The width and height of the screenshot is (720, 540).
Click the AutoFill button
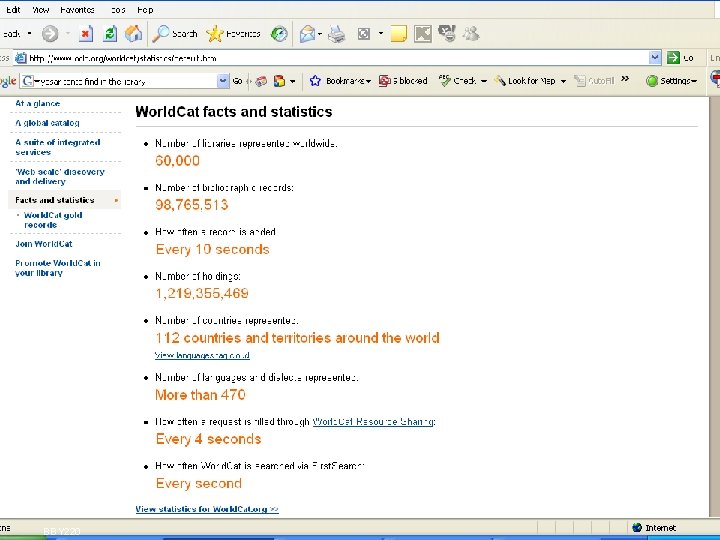pyautogui.click(x=594, y=81)
